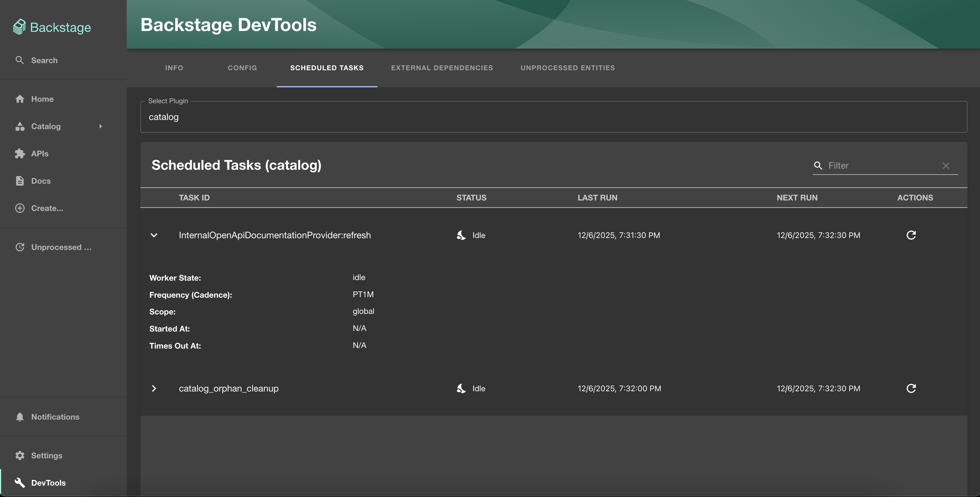This screenshot has width=980, height=497.
Task: Click the Filter search magnifier icon
Action: click(x=818, y=166)
